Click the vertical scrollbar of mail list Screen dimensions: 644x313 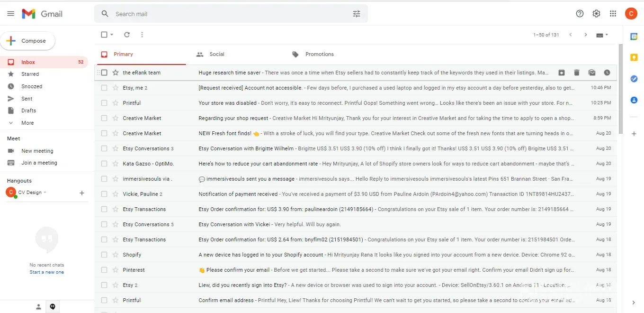620,90
